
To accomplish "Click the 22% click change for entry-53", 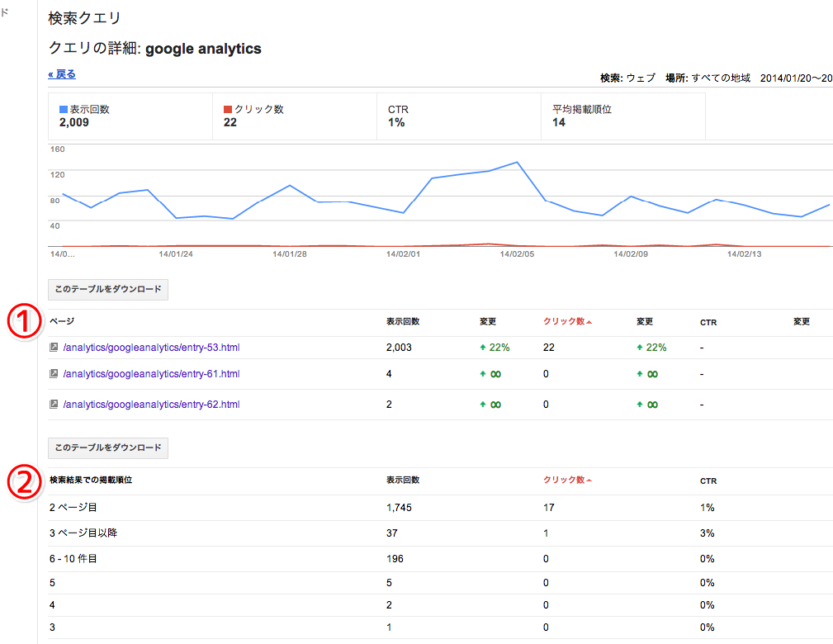I will pyautogui.click(x=651, y=348).
